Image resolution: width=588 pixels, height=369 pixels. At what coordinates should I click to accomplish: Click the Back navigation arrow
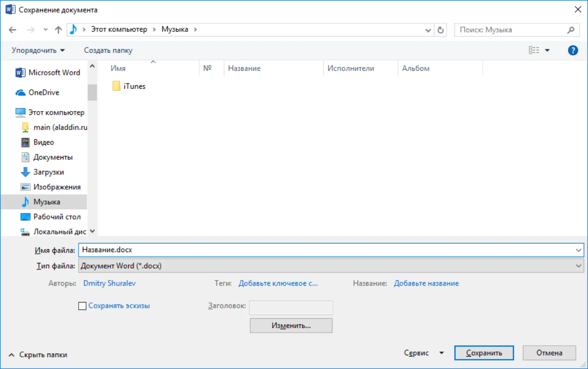point(12,30)
